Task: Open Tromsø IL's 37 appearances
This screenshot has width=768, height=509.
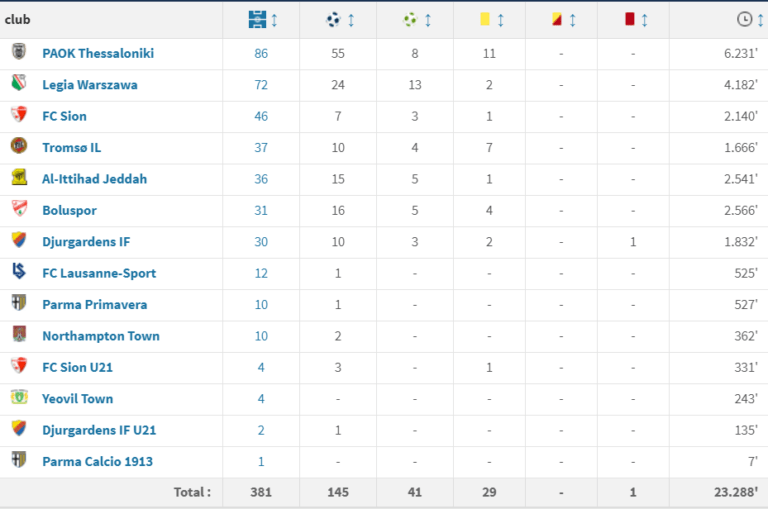Action: point(261,148)
